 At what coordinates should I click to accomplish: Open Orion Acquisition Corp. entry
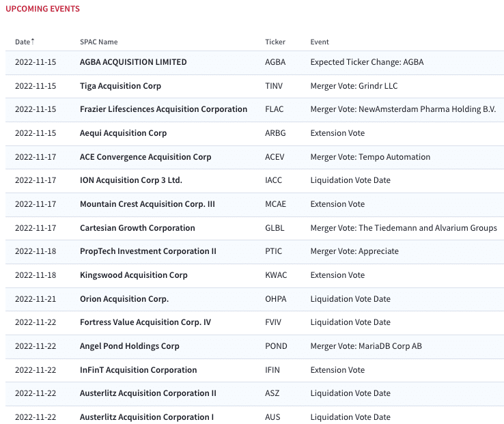tap(124, 299)
